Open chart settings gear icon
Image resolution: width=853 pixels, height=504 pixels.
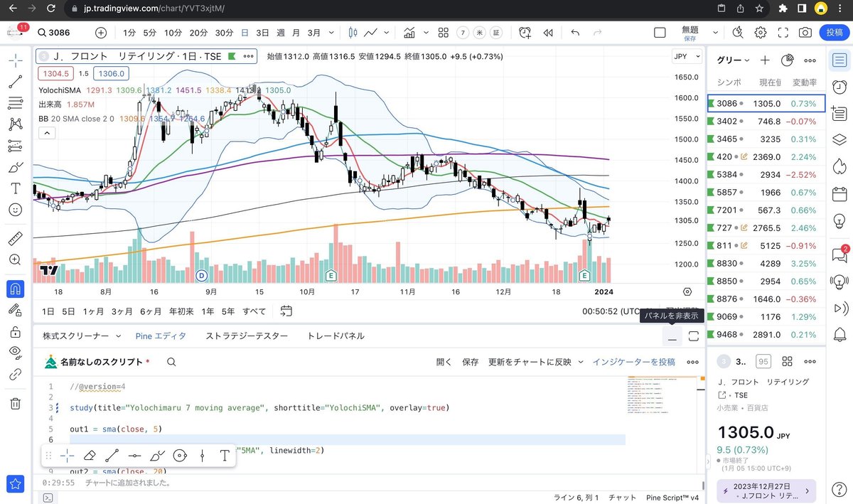[761, 33]
